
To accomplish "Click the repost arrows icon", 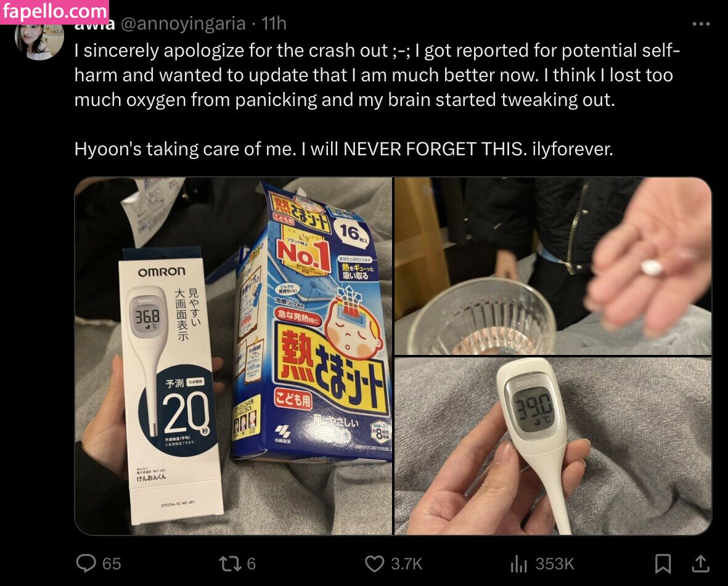I will coord(230,564).
